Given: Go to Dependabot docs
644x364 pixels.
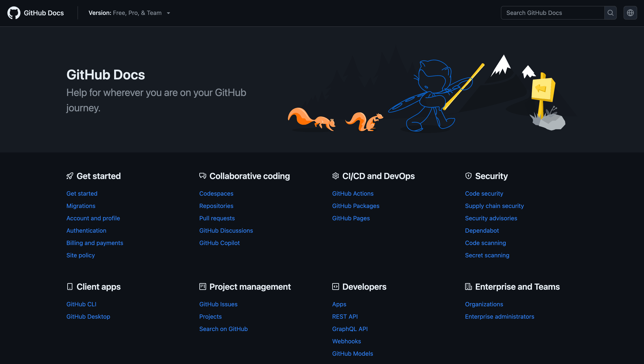Looking at the screenshot, I should click(x=482, y=231).
